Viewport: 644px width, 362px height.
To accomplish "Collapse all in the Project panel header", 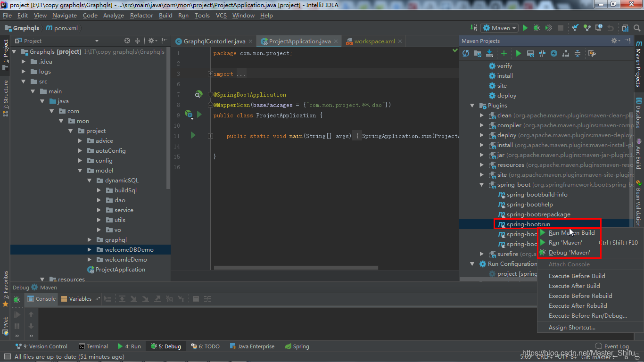I will click(138, 41).
